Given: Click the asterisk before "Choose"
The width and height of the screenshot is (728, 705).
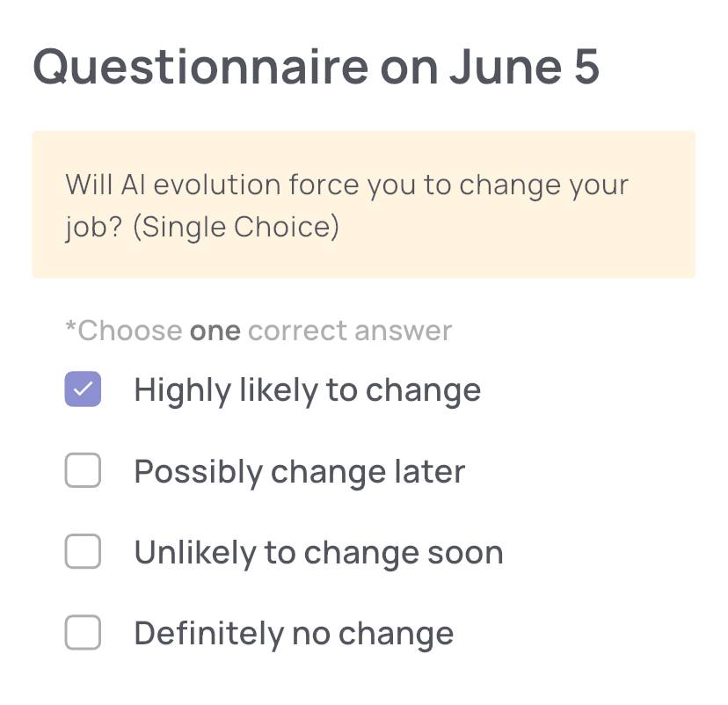Looking at the screenshot, I should (x=70, y=326).
